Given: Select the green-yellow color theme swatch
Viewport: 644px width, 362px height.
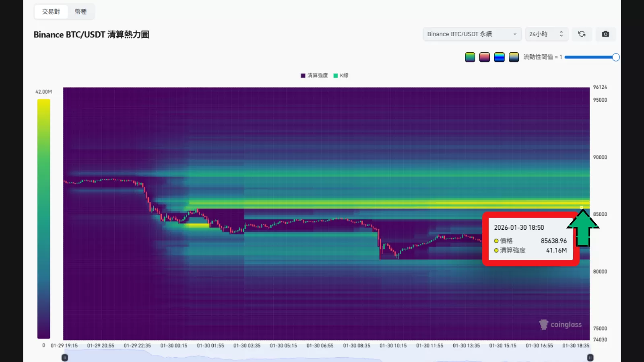Looking at the screenshot, I should 470,57.
